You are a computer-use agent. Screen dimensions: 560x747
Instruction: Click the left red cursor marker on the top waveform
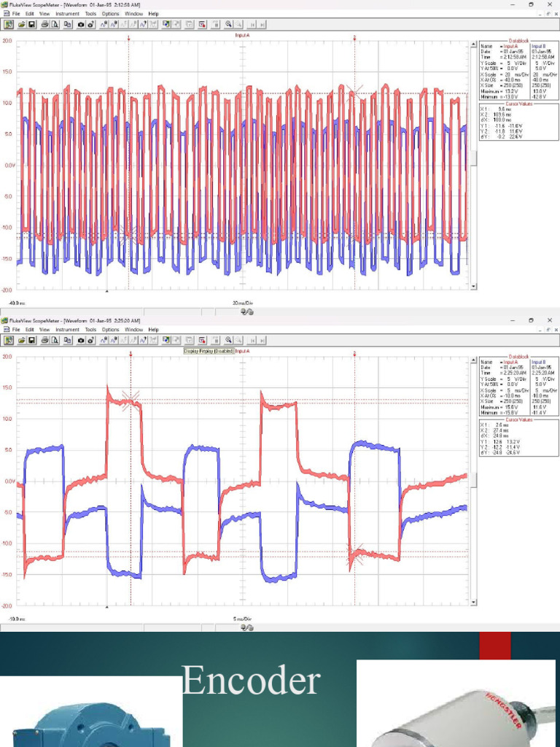[x=129, y=38]
